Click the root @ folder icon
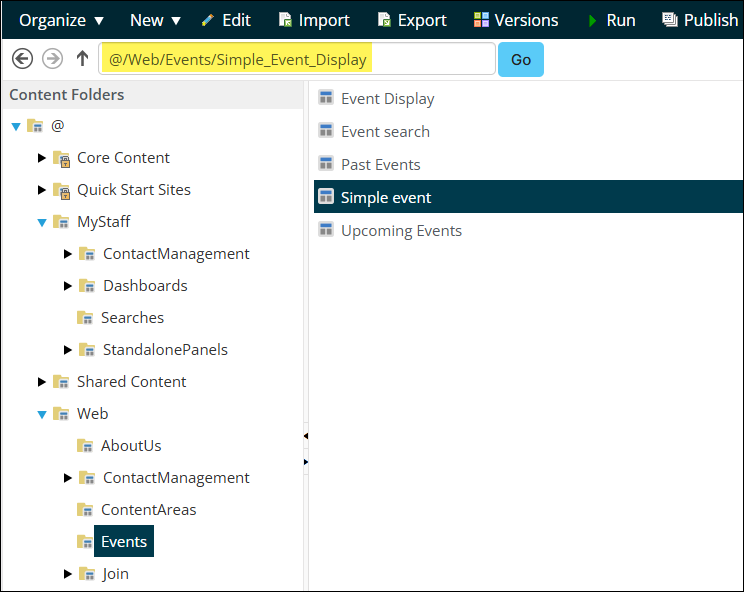Viewport: 744px width, 592px height. [x=35, y=126]
